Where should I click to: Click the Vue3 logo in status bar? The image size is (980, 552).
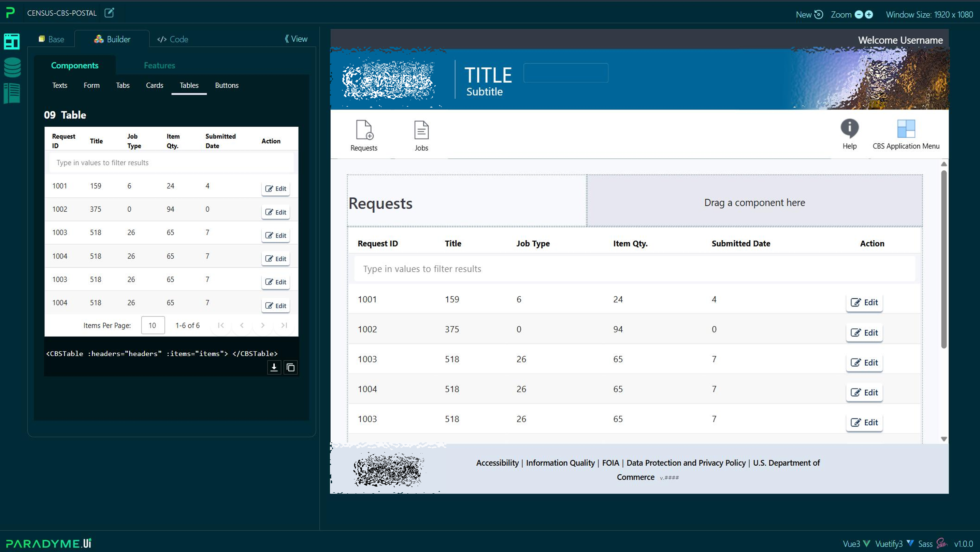click(867, 543)
